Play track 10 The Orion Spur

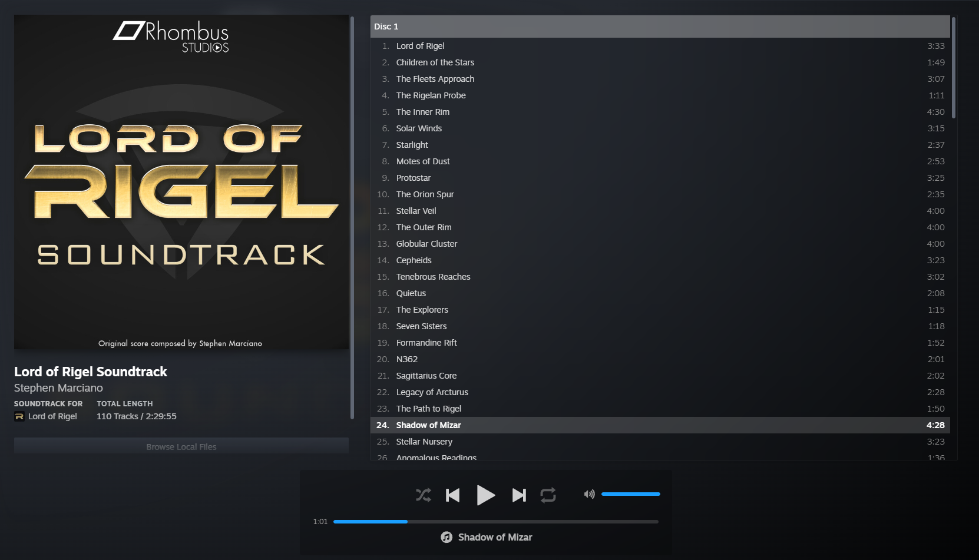pyautogui.click(x=660, y=194)
